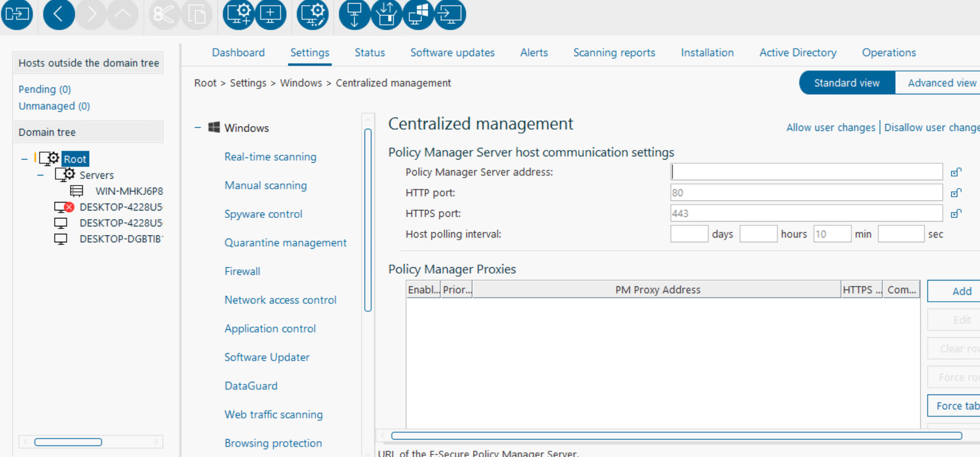Viewport: 980px width, 457px height.
Task: Click the polling interval minutes field
Action: (832, 234)
